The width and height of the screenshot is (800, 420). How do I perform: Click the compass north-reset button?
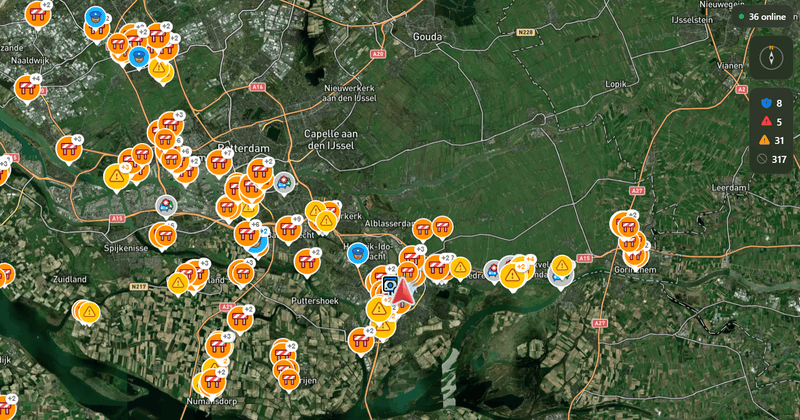771,57
